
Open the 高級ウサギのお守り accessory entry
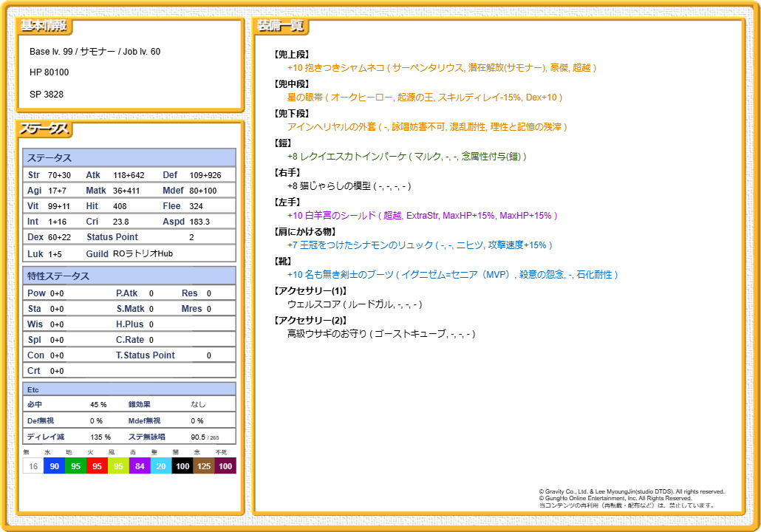pos(380,334)
